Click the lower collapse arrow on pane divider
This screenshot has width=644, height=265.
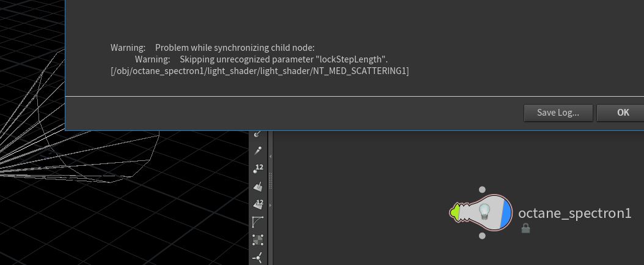(271, 206)
